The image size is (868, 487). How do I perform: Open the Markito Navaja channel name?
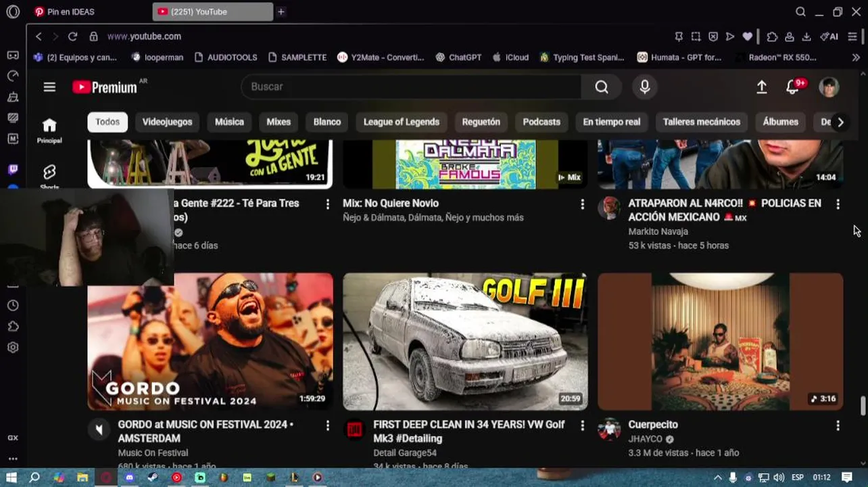click(658, 231)
